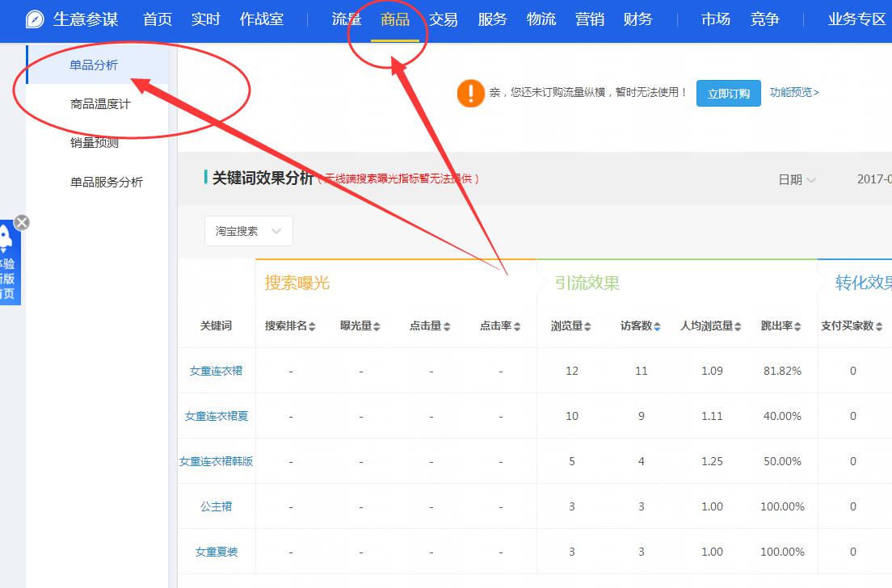The height and width of the screenshot is (588, 892).
Task: Sort by 搜索排名 column arrows
Action: [312, 326]
